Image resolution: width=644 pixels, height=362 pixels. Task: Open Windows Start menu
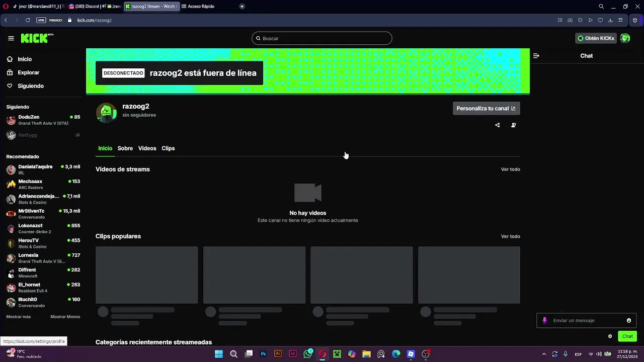click(x=219, y=354)
